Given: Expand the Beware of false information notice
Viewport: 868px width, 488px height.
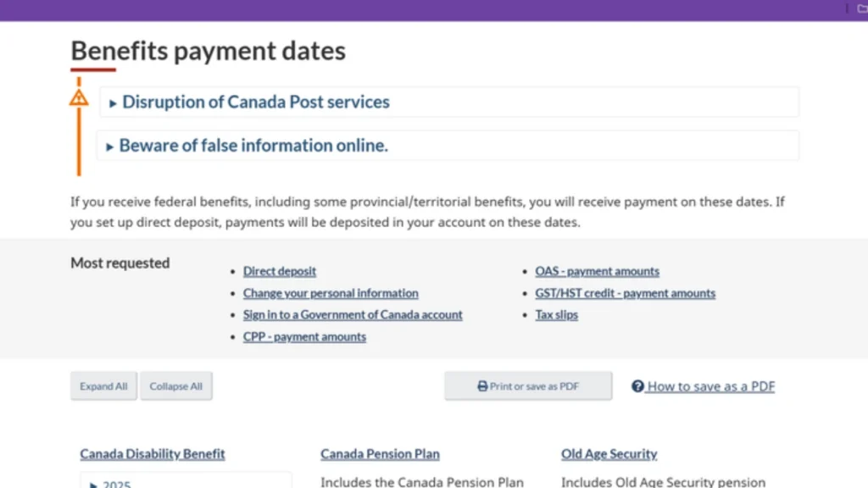Looking at the screenshot, I should (253, 146).
